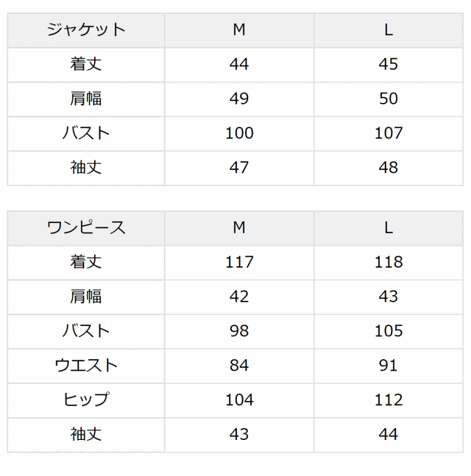Image resolution: width=471 pixels, height=476 pixels.
Task: Click the ワンピース table header cell
Action: coord(86,228)
